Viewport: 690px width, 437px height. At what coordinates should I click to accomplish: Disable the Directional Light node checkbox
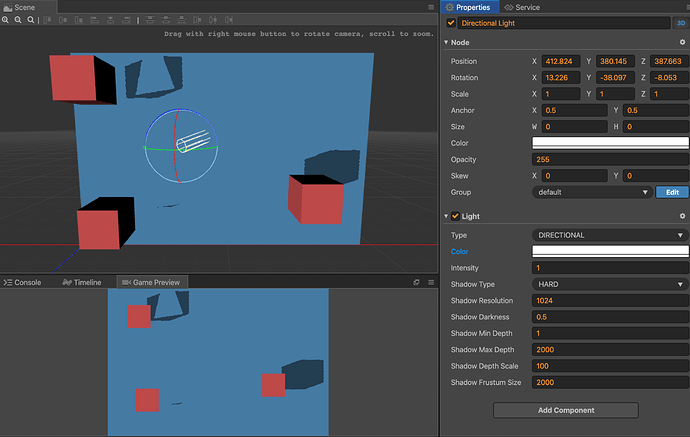coord(451,23)
